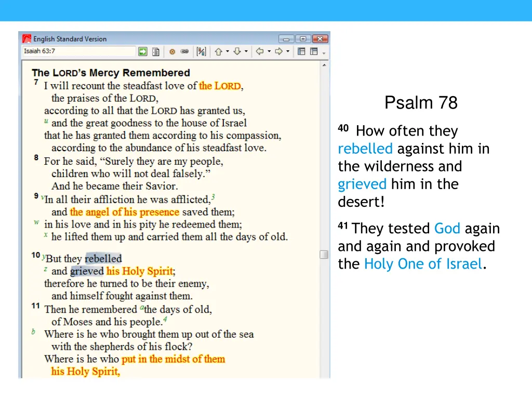Click verse number 11

(x=36, y=305)
